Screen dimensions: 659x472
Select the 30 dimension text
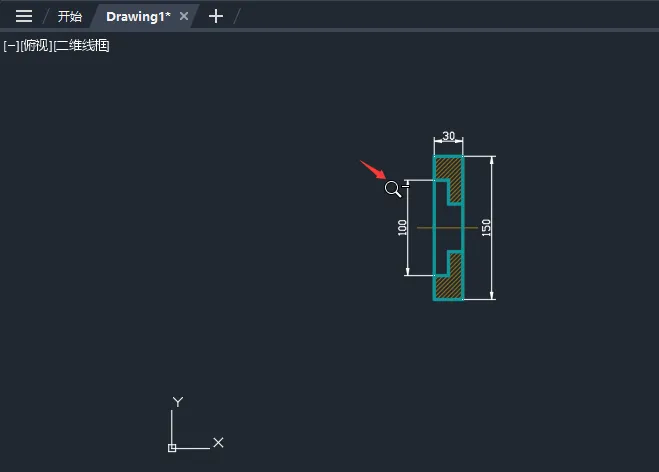click(448, 136)
